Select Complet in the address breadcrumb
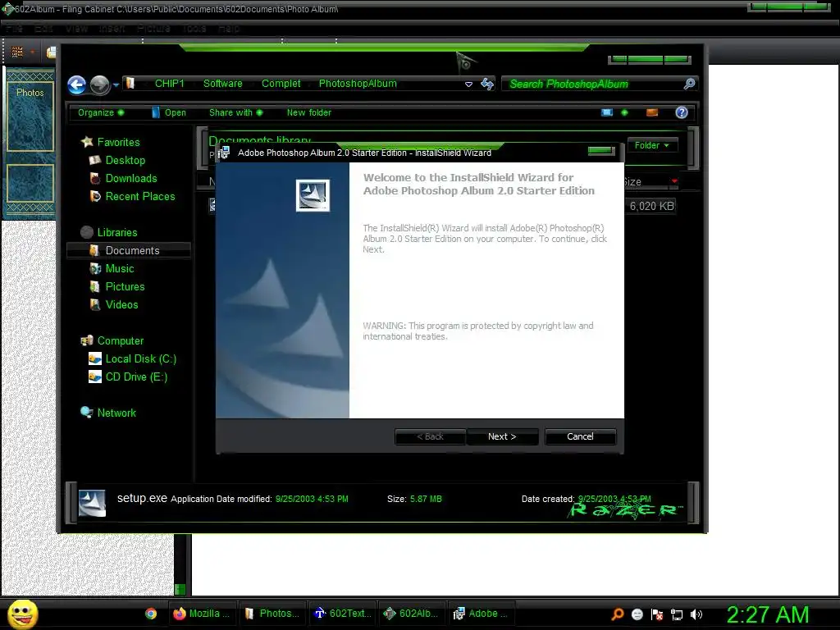The image size is (840, 630). pyautogui.click(x=281, y=84)
